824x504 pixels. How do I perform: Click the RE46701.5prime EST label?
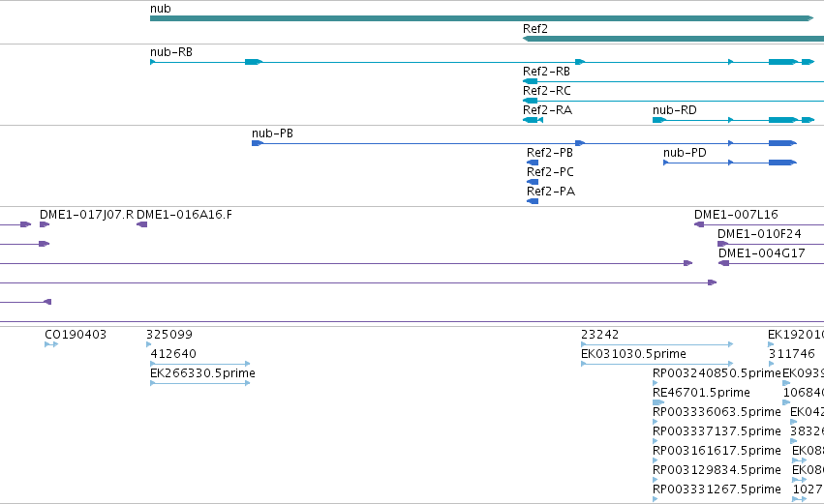point(701,393)
